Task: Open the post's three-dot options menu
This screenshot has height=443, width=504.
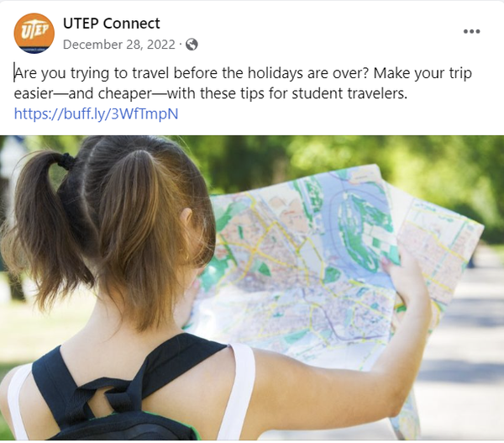Action: click(x=471, y=31)
